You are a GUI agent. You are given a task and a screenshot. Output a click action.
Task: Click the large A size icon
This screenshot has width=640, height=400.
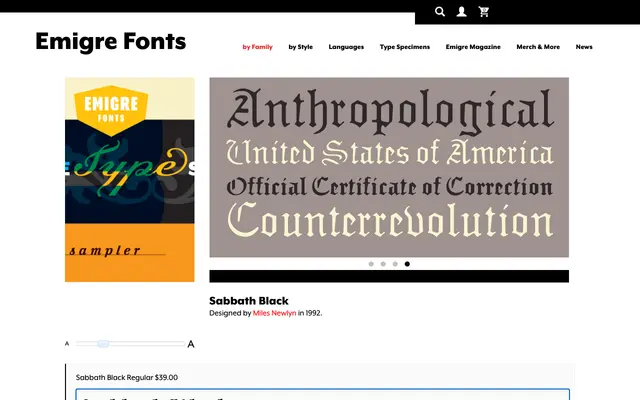[191, 344]
